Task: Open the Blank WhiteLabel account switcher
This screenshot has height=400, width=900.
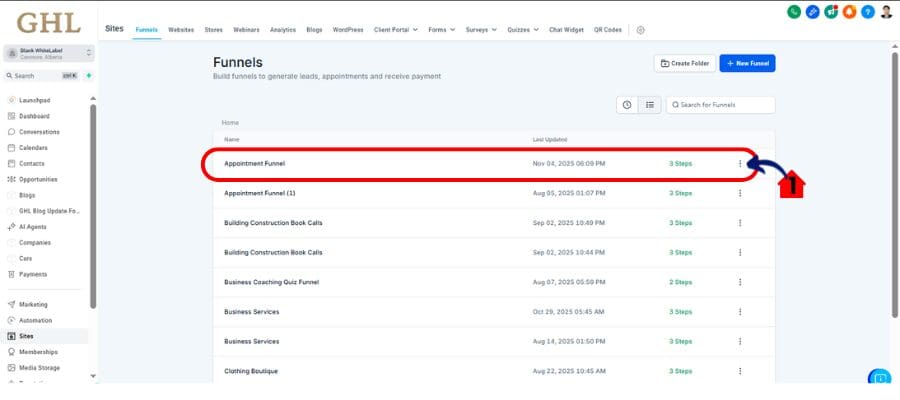Action: (x=50, y=52)
